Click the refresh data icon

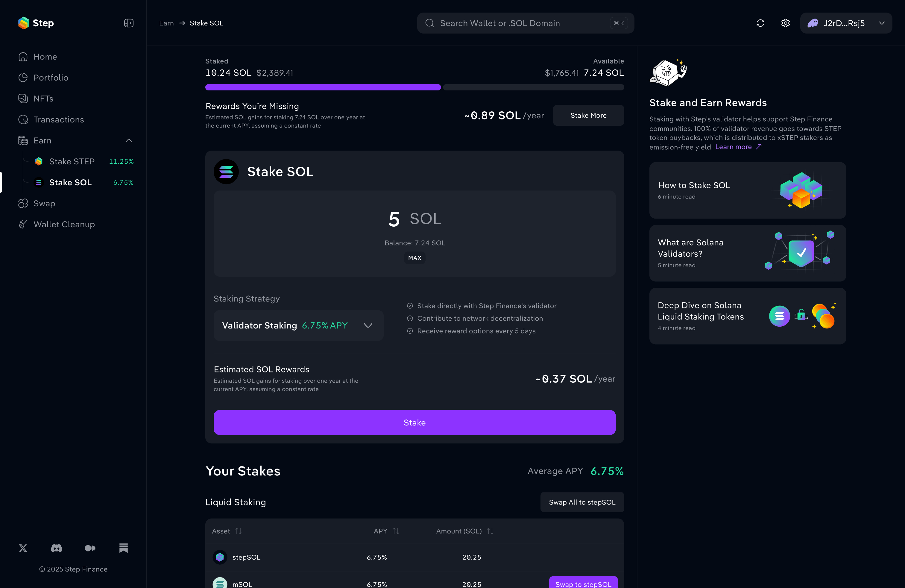[760, 23]
